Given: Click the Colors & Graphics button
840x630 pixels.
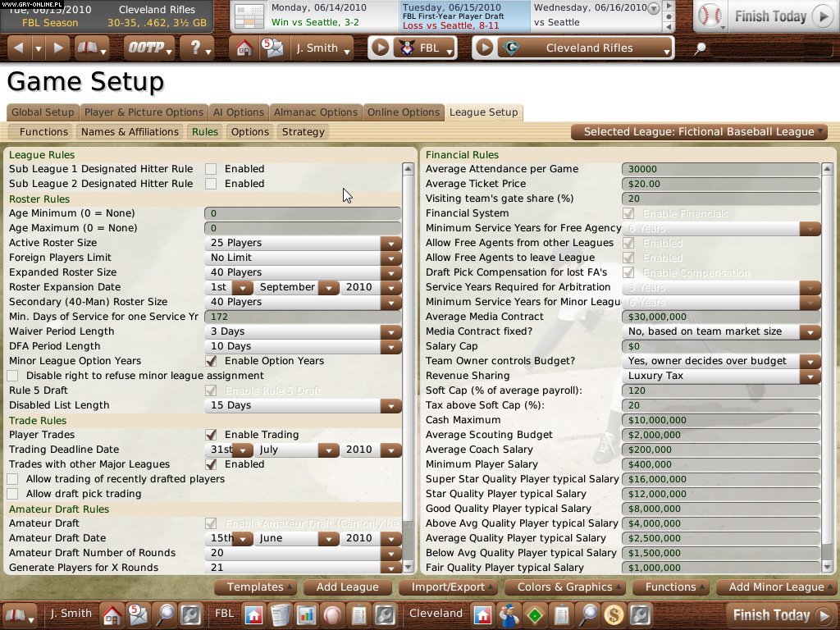Looking at the screenshot, I should pos(564,587).
